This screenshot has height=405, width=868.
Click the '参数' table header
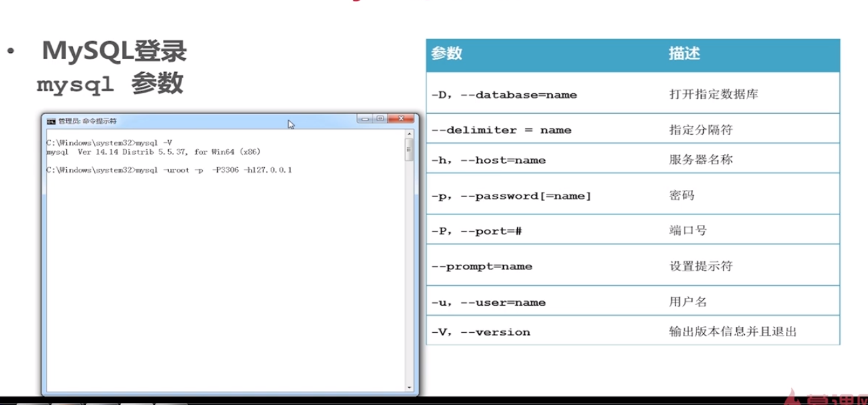(x=447, y=54)
